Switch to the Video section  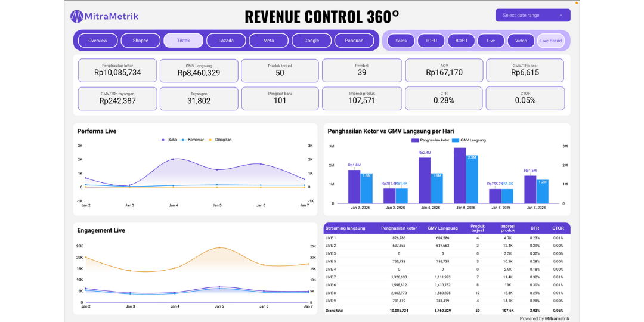(x=521, y=41)
